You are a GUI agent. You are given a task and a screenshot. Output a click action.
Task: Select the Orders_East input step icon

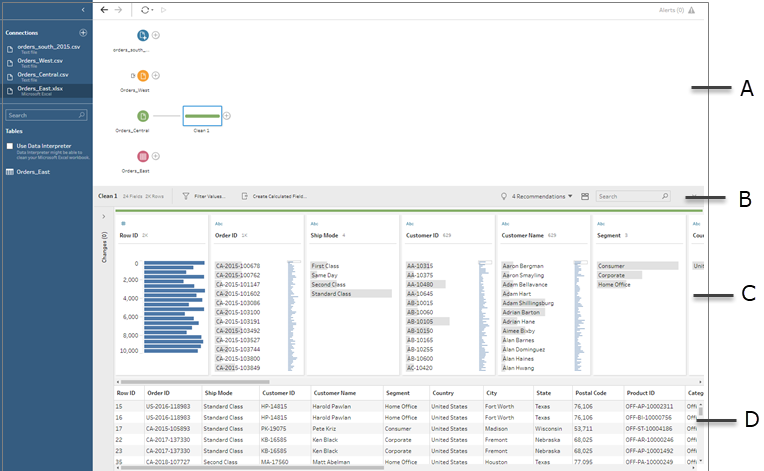tap(143, 156)
